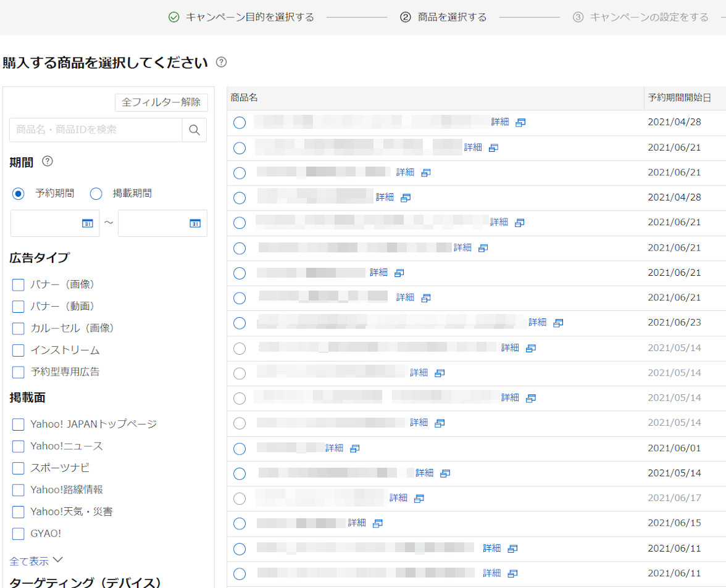Open the start date calendar picker icon
This screenshot has width=726, height=588.
point(88,223)
